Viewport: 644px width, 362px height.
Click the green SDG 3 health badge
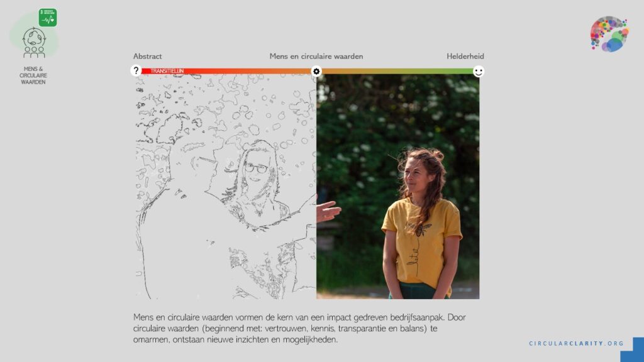[47, 17]
